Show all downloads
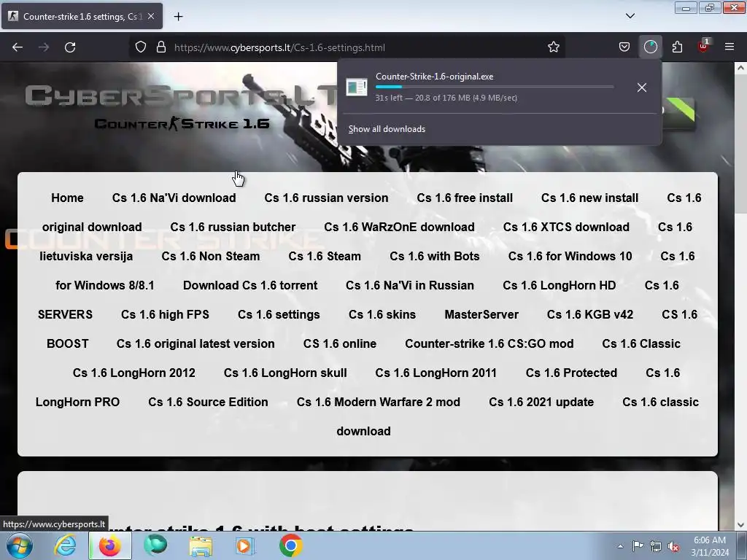 (387, 129)
